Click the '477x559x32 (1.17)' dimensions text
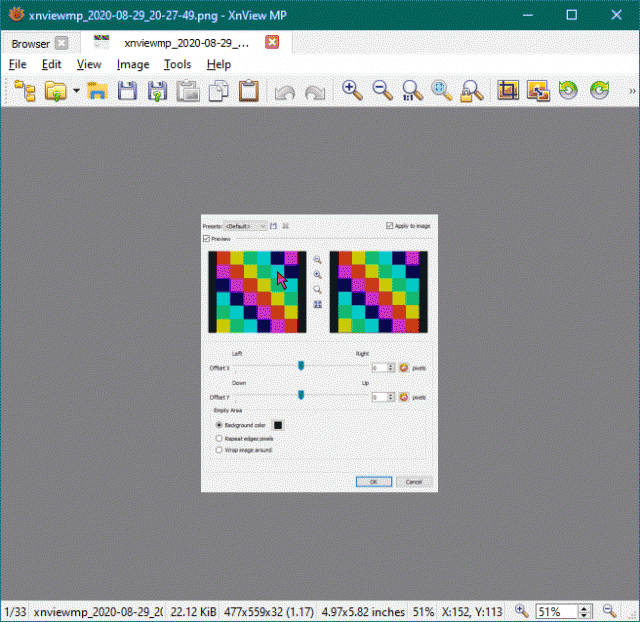 pyautogui.click(x=269, y=612)
